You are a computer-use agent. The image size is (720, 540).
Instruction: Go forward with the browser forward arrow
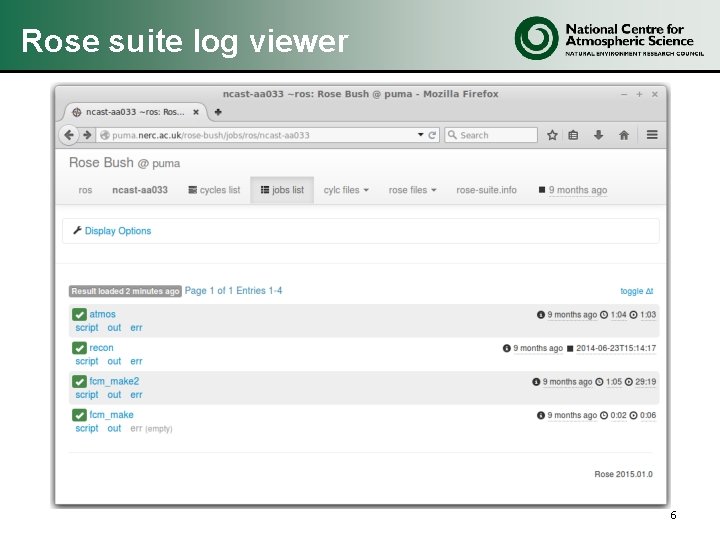pos(87,135)
